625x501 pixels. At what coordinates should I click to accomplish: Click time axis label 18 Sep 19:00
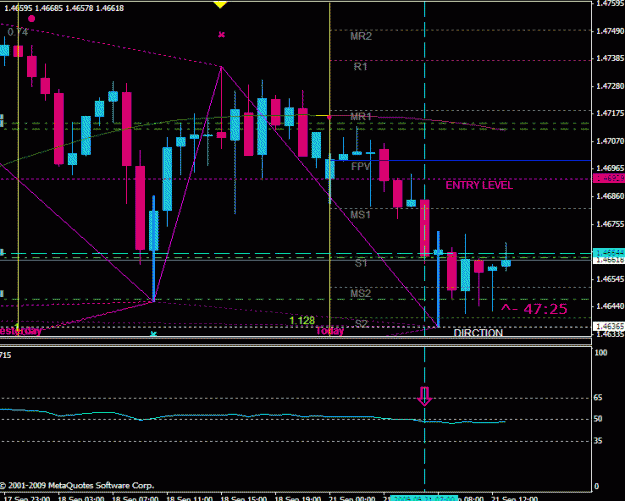point(298,498)
